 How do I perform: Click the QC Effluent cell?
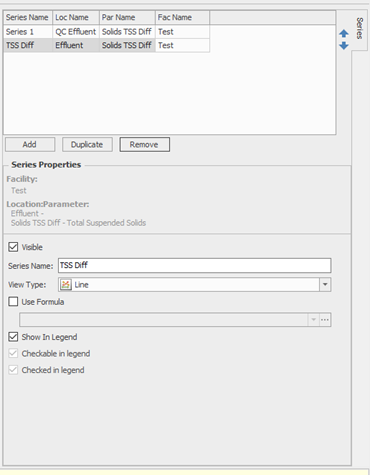pyautogui.click(x=76, y=32)
